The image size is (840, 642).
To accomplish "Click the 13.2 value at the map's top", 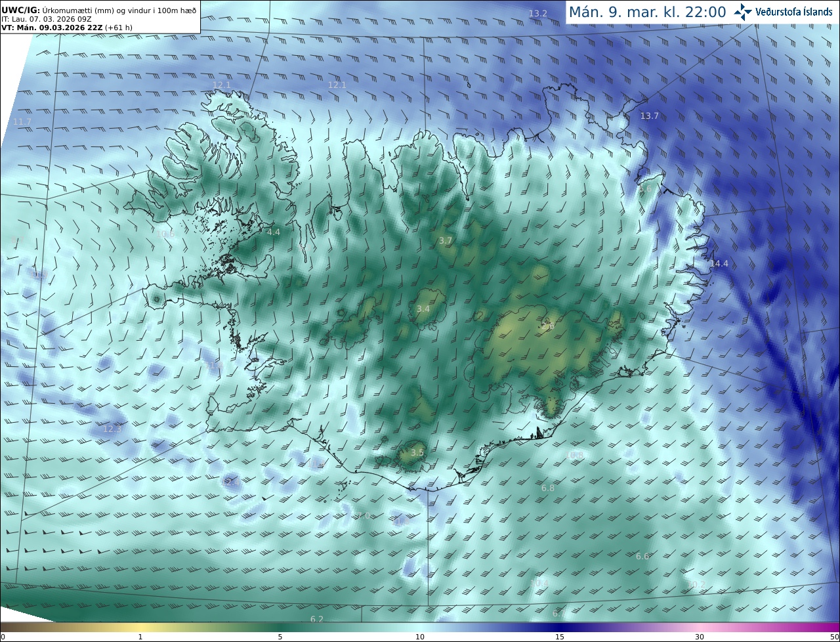I will point(537,14).
